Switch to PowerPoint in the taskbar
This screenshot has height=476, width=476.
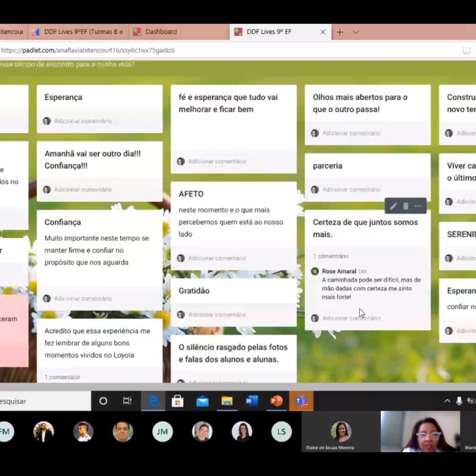click(x=276, y=401)
